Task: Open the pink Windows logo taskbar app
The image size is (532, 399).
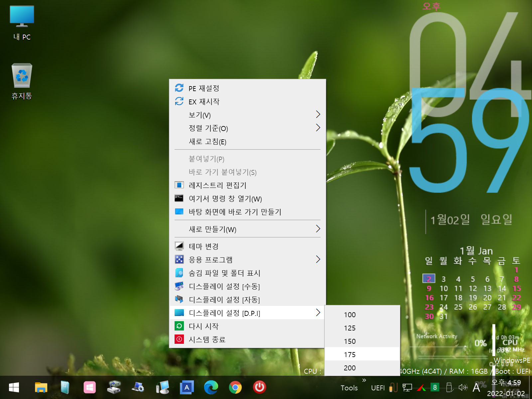Action: coord(90,387)
